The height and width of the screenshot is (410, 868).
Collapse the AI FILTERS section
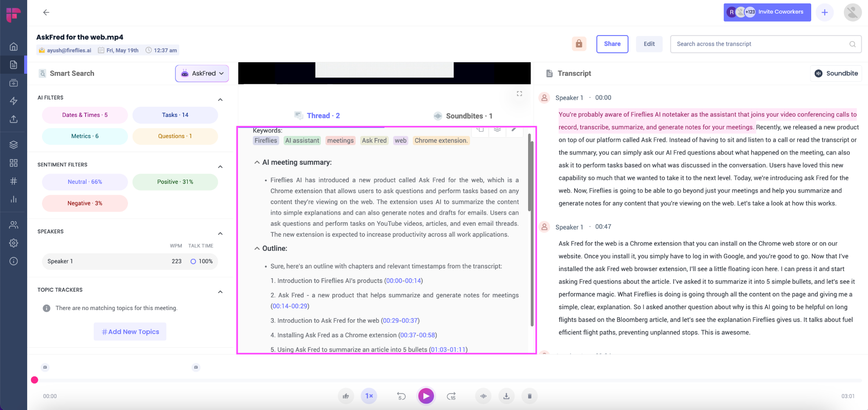220,99
